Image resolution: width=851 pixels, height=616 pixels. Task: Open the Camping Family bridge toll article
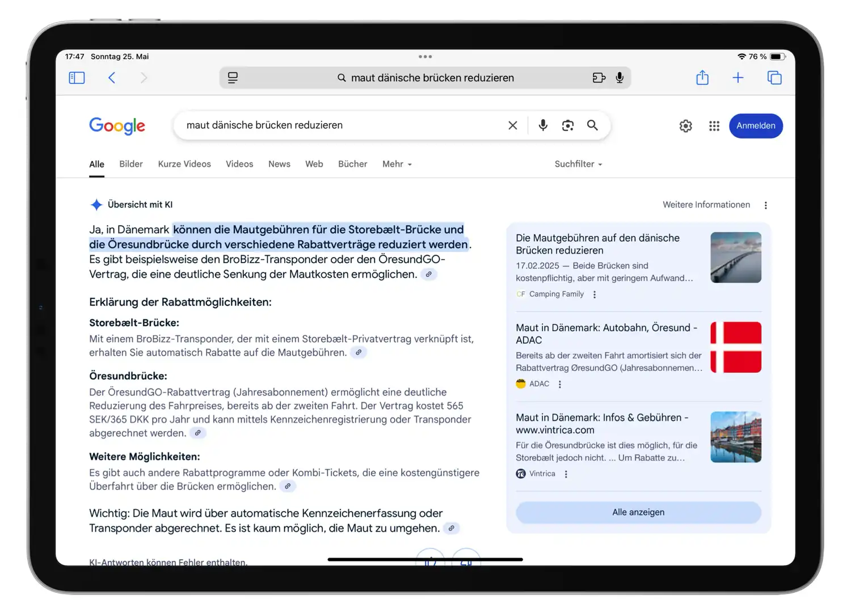click(x=597, y=244)
